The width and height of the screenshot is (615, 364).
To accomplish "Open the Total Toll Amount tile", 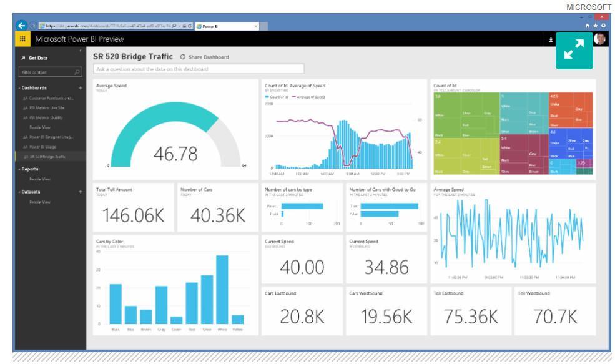I will point(133,207).
